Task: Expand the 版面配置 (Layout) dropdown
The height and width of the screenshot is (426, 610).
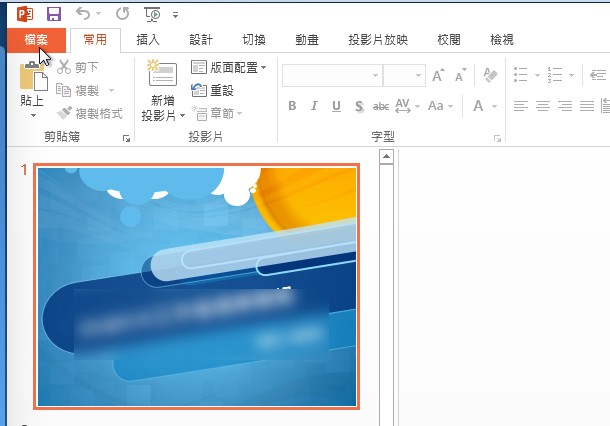Action: tap(228, 67)
